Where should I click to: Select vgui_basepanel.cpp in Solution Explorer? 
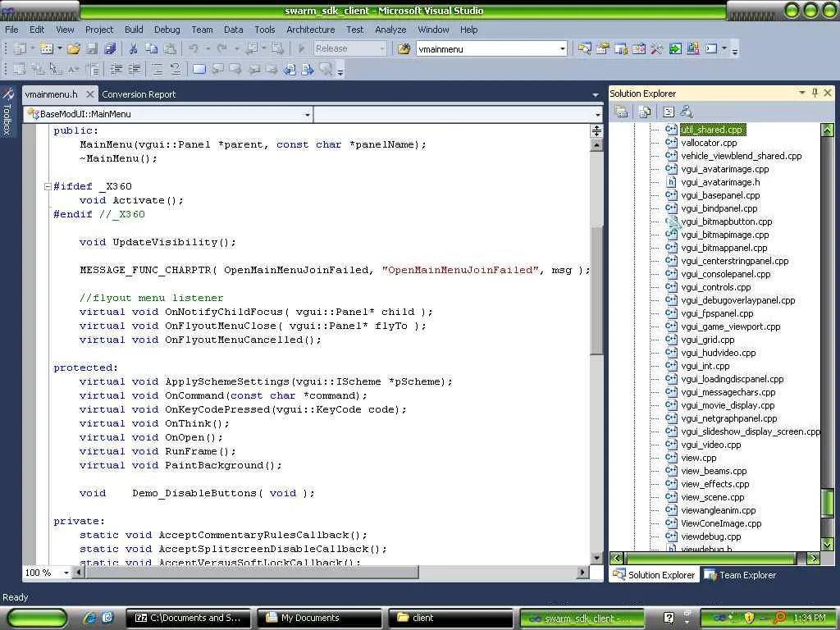click(x=720, y=195)
